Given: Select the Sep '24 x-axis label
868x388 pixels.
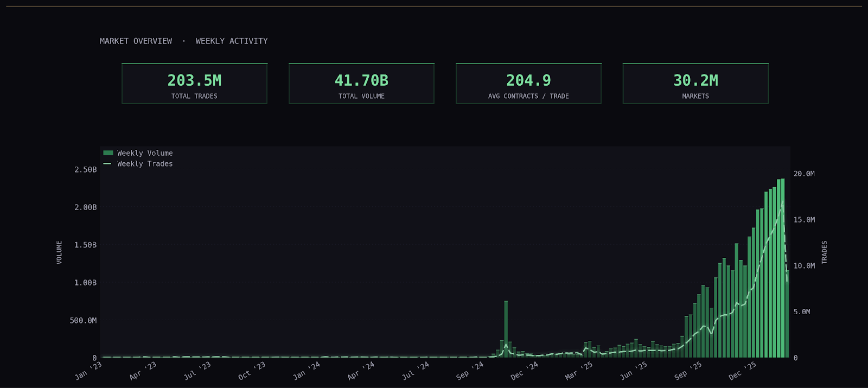Looking at the screenshot, I should click(x=470, y=371).
